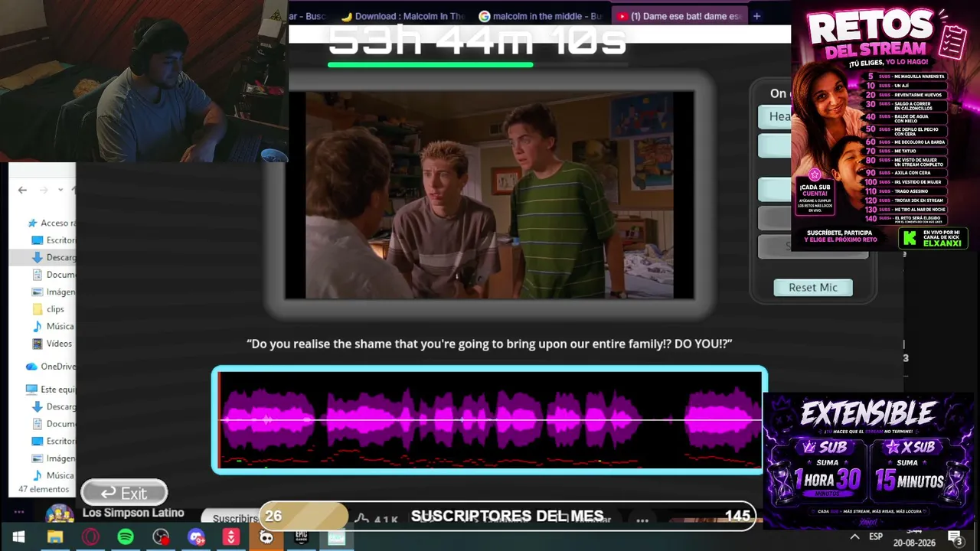Launch Opera GX from the taskbar
This screenshot has width=980, height=551.
click(90, 537)
